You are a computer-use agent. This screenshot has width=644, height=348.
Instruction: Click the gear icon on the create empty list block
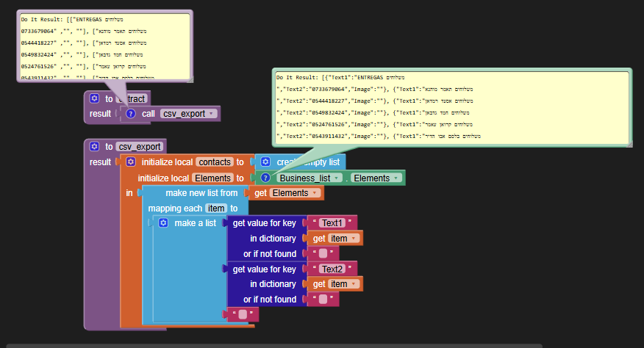pos(265,162)
